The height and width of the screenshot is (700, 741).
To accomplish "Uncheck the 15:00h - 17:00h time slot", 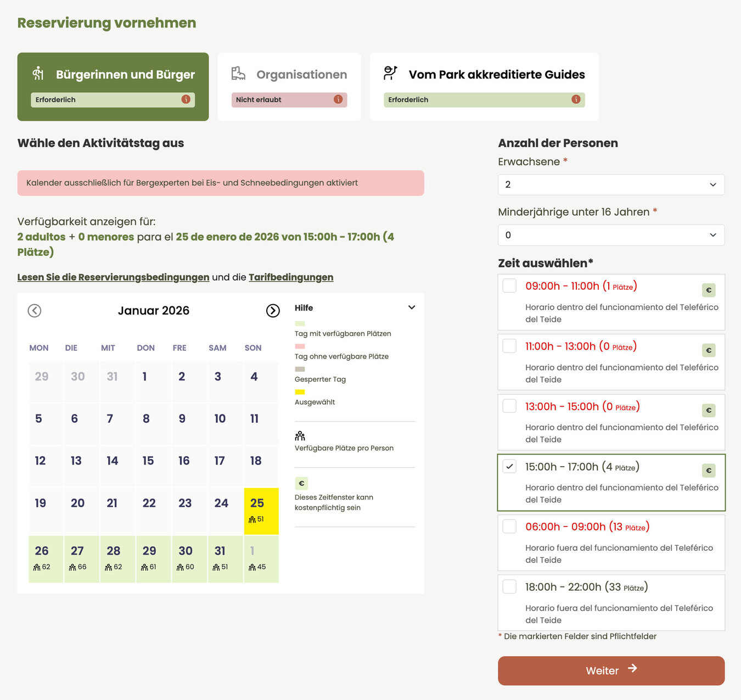I will coord(510,467).
